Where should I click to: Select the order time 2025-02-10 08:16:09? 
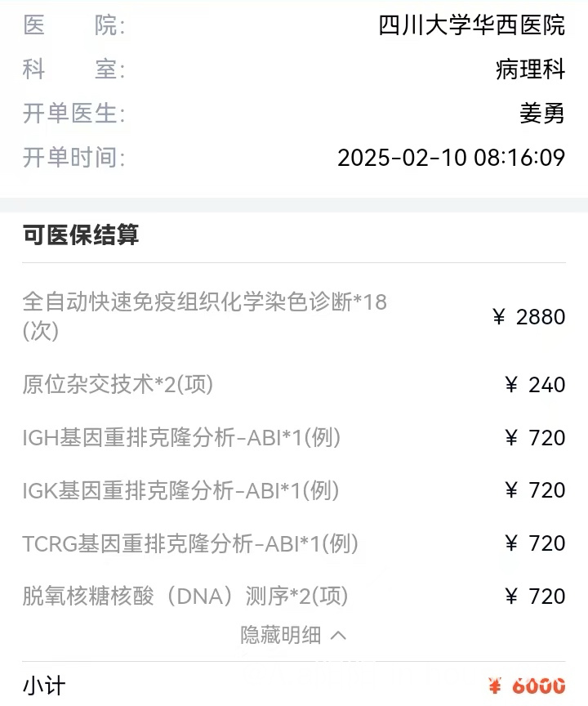(x=451, y=157)
